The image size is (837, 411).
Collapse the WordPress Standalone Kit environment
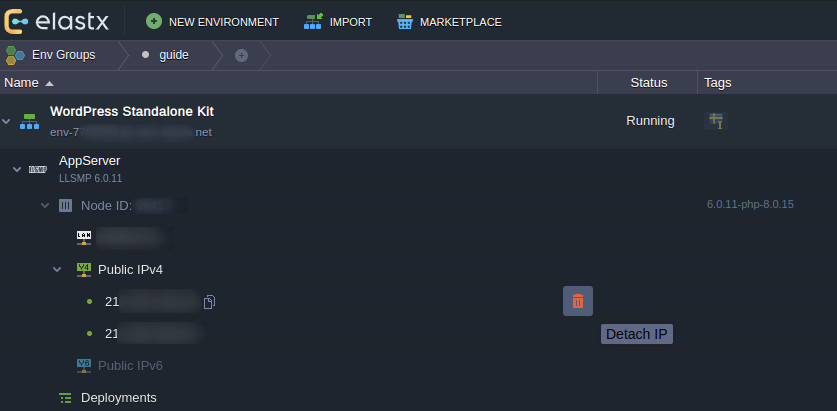pyautogui.click(x=7, y=121)
